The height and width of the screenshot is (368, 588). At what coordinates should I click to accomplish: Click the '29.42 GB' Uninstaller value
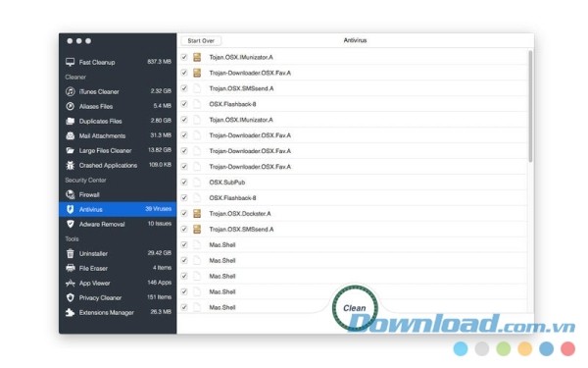pos(160,253)
